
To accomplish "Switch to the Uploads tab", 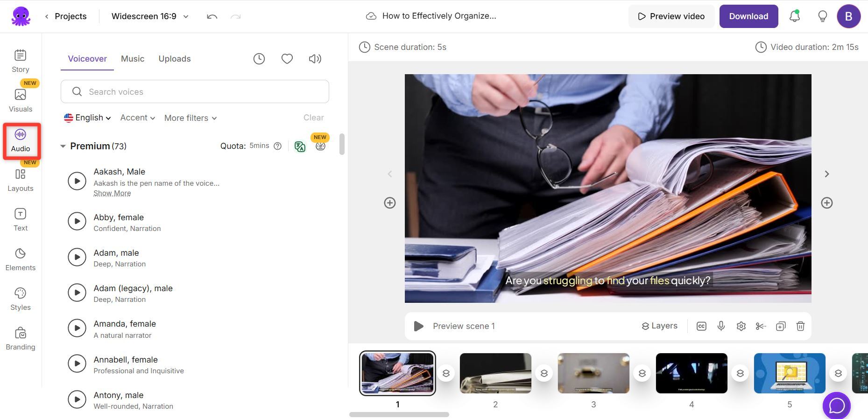I will pyautogui.click(x=175, y=59).
